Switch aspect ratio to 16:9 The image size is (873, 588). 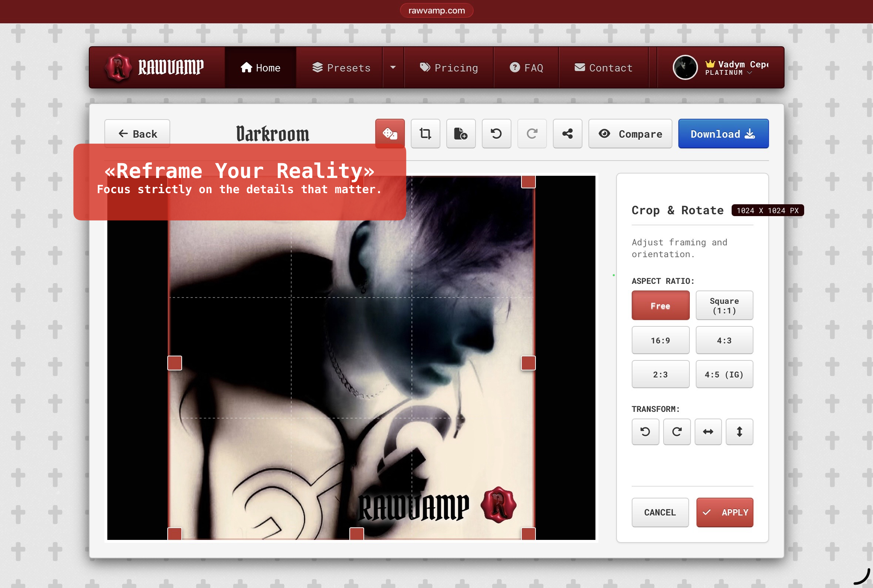[660, 340]
